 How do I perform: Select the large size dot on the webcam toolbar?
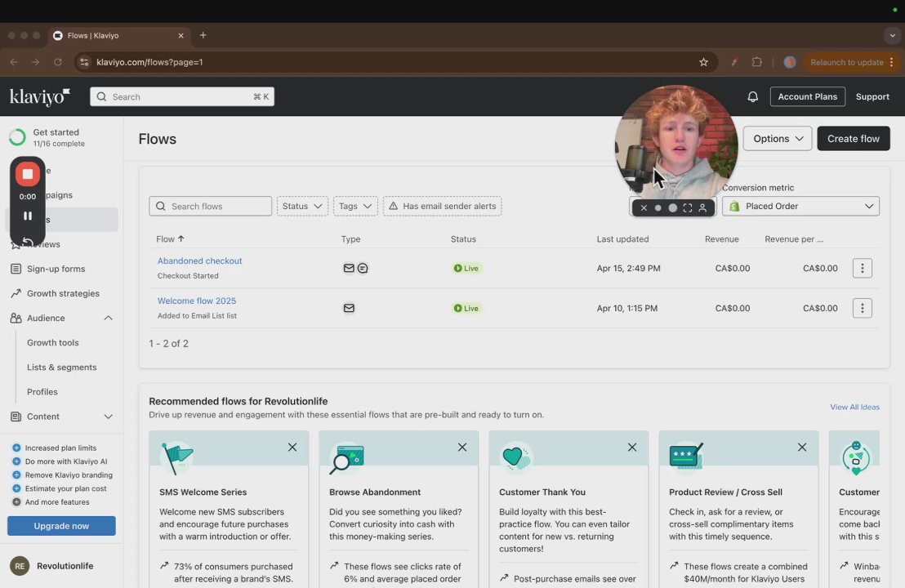click(672, 207)
